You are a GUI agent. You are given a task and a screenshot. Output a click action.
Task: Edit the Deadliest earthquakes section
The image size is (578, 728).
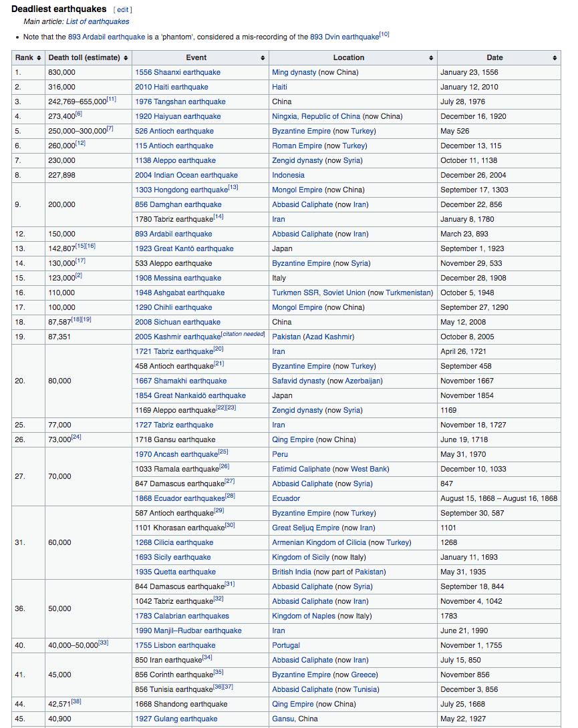(x=123, y=10)
